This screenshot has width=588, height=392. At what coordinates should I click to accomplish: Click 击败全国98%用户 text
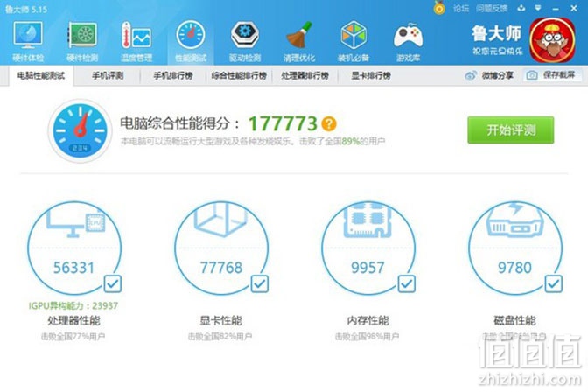coord(367,337)
